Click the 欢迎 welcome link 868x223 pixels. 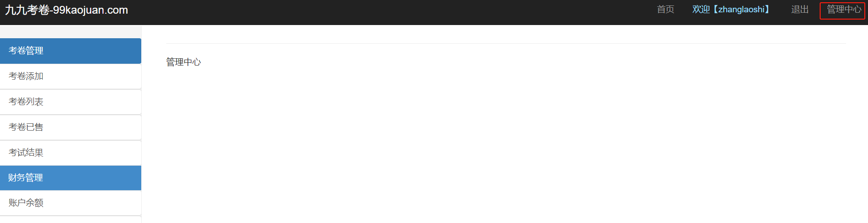click(x=730, y=9)
